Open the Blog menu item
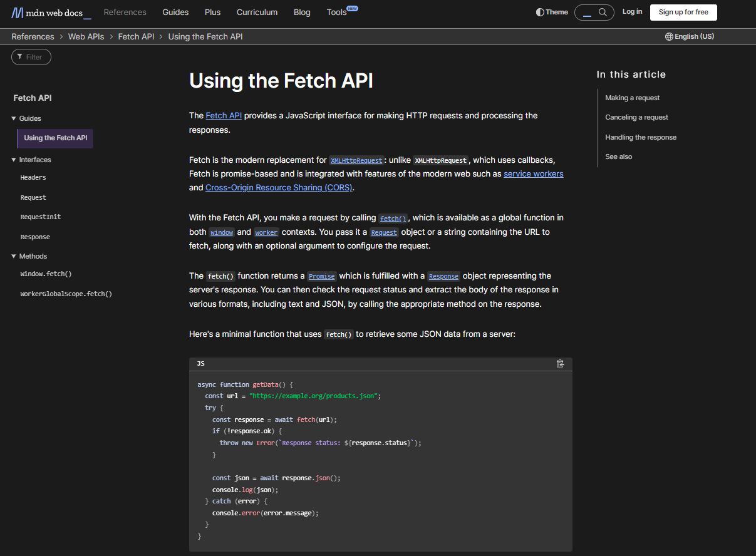756x556 pixels. tap(302, 12)
